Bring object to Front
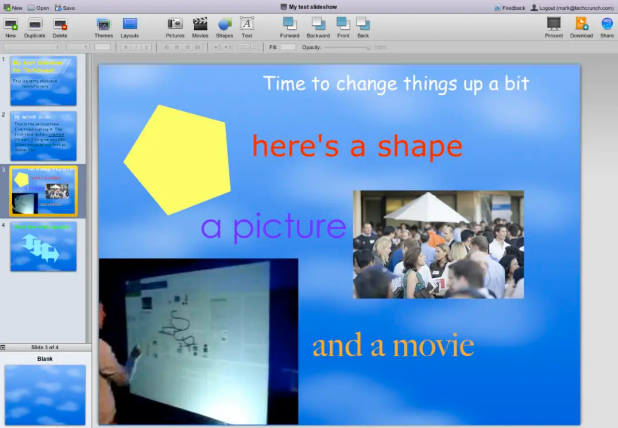The image size is (618, 428). [343, 28]
